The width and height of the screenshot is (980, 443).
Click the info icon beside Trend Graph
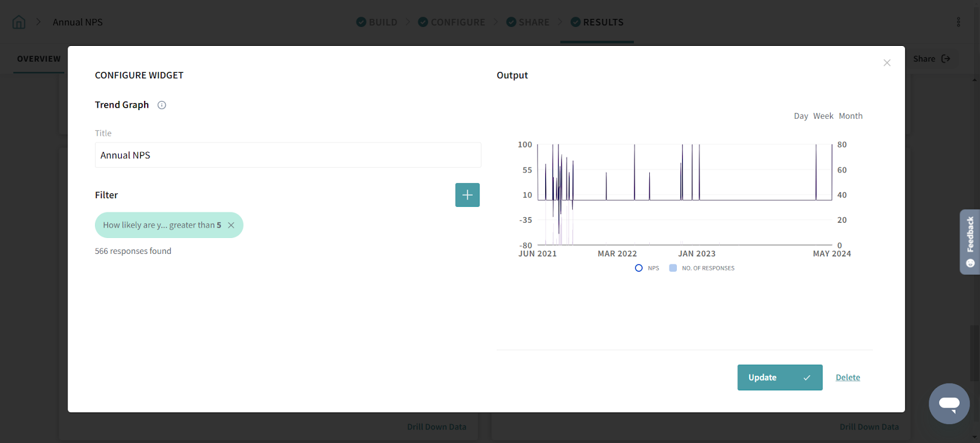(162, 105)
